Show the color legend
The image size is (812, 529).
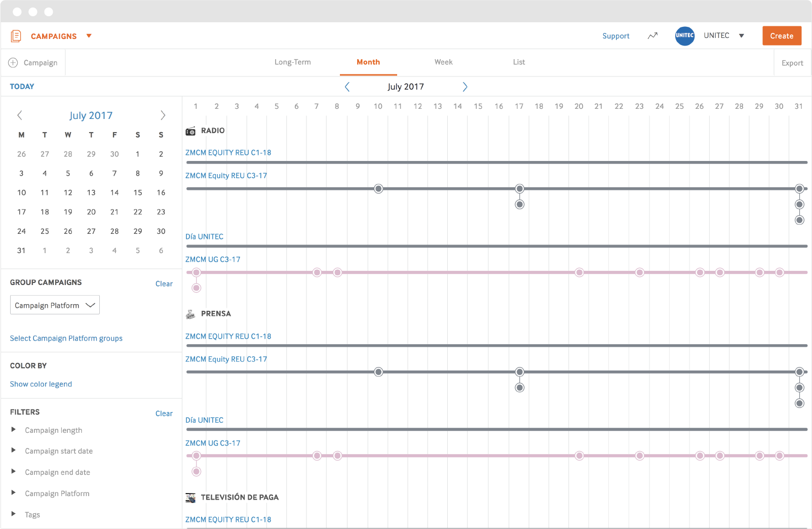(41, 384)
